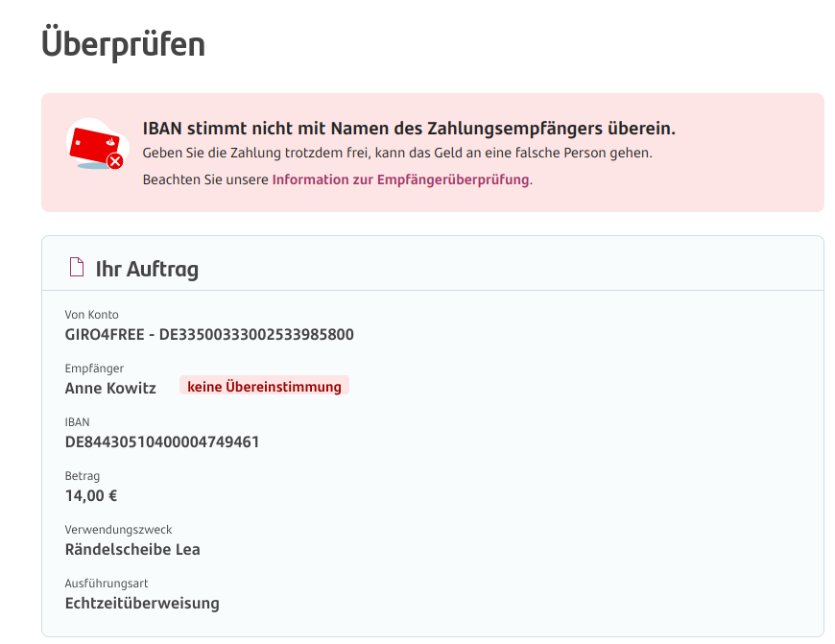The width and height of the screenshot is (835, 644).
Task: Click the Überprüfen page heading
Action: point(123,44)
